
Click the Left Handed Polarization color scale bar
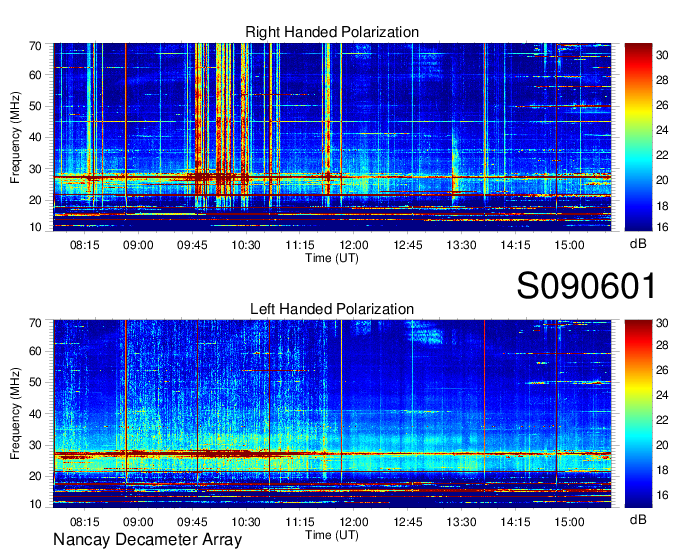638,414
